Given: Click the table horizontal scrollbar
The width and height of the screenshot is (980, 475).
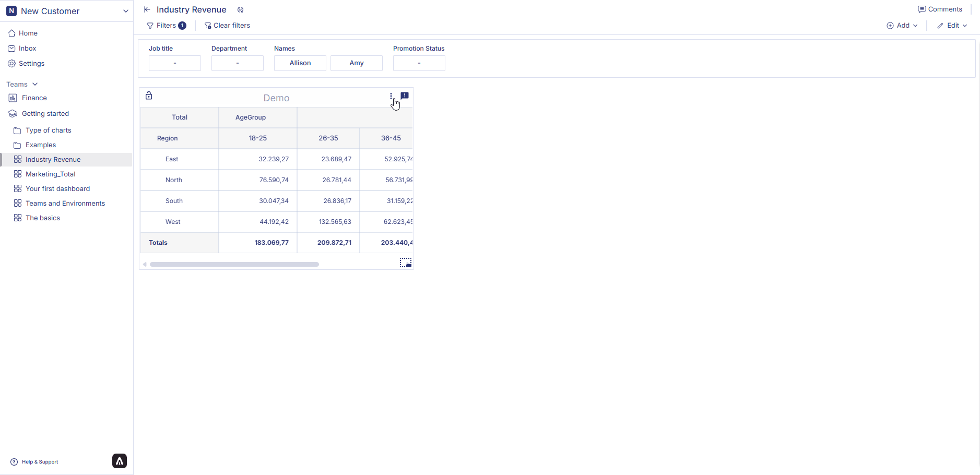Looking at the screenshot, I should (x=234, y=265).
